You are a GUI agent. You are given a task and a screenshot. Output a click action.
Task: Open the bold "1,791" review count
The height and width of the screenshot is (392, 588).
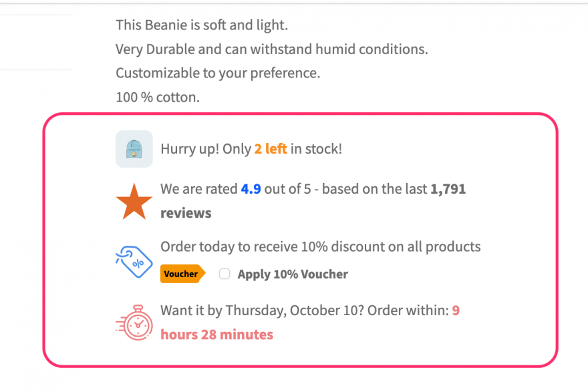coord(448,189)
